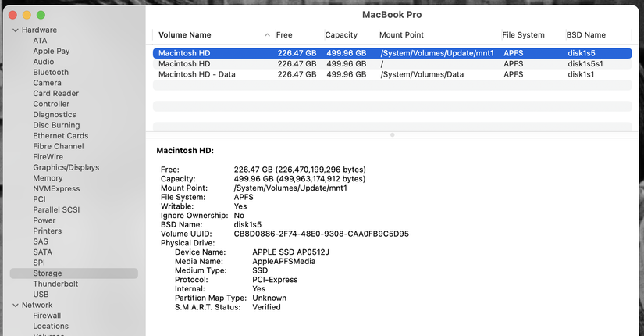Toggle Volume Name sort direction arrow
The height and width of the screenshot is (336, 644).
268,35
